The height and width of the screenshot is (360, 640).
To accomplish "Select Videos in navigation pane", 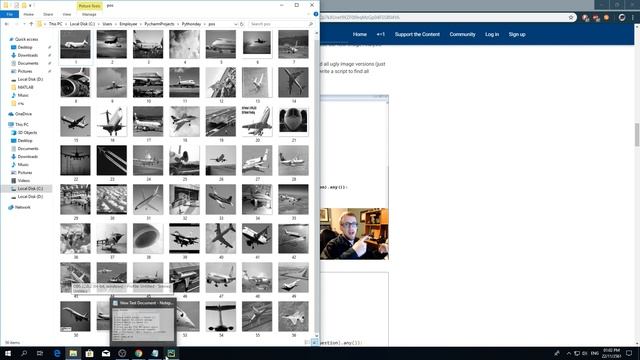I will (x=23, y=180).
